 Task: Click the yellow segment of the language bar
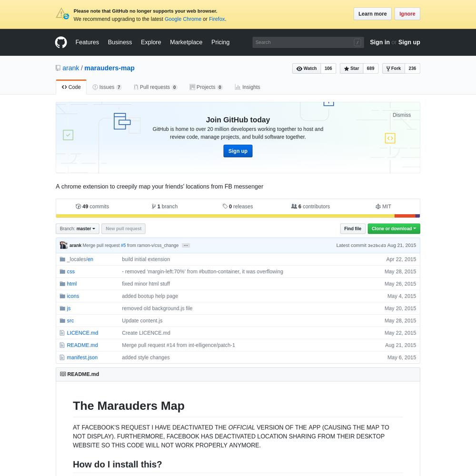[225, 216]
